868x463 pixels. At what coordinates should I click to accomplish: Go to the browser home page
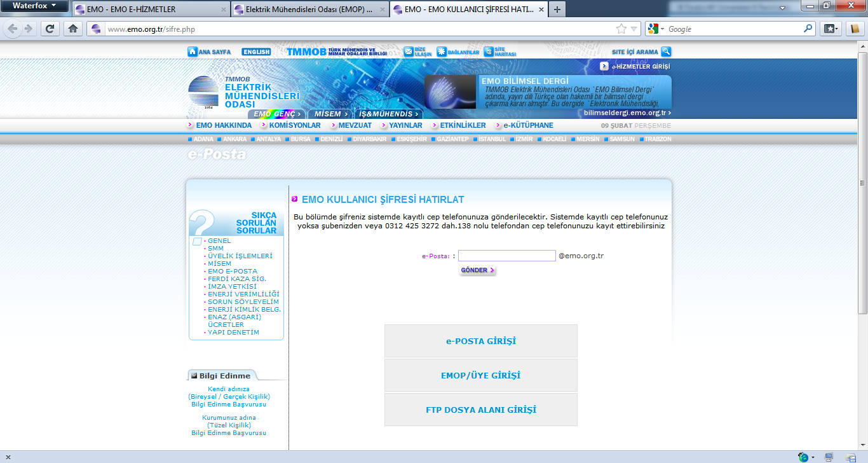tap(73, 29)
